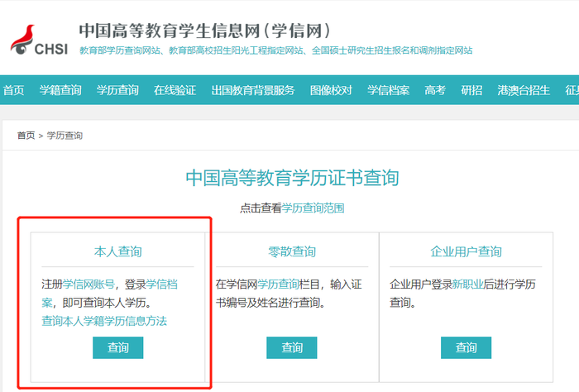Click 高考 in the navigation bar

click(435, 90)
